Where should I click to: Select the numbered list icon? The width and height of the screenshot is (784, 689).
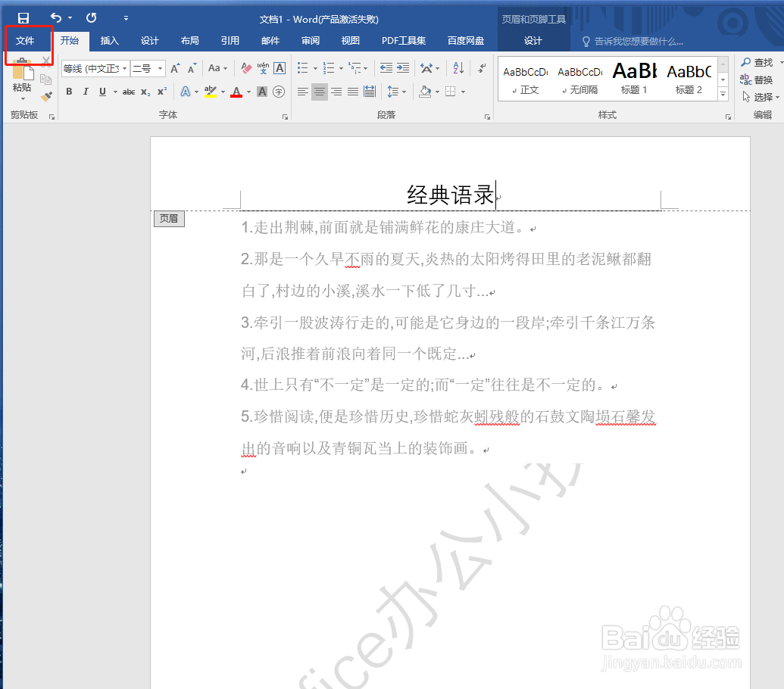[329, 67]
